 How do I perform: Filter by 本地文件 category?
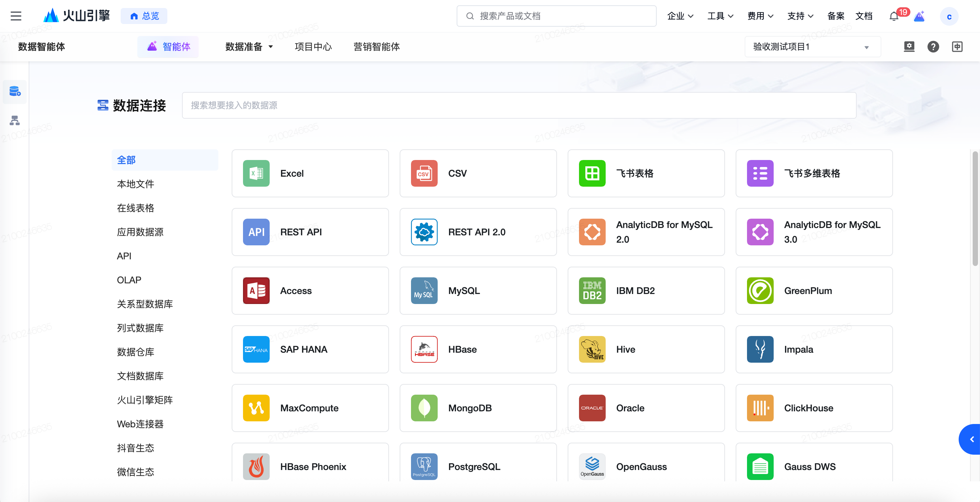pyautogui.click(x=135, y=184)
